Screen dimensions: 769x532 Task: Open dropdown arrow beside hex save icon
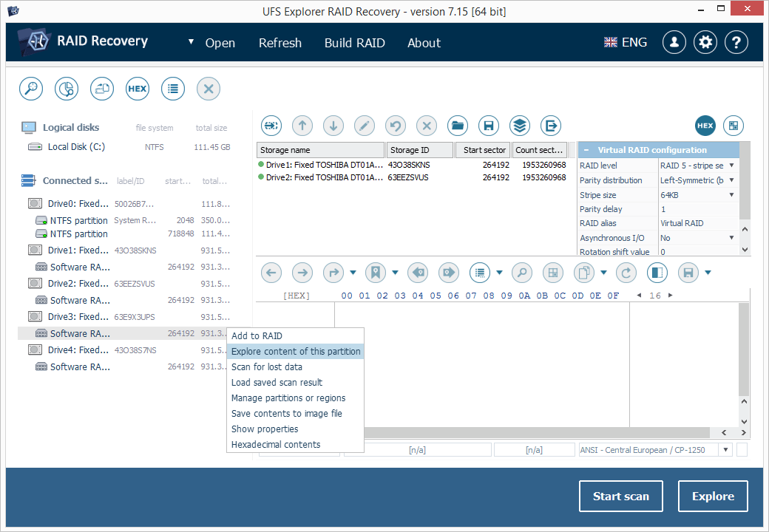708,273
